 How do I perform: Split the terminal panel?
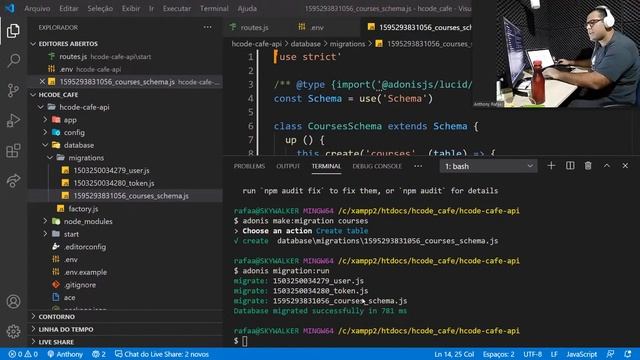pos(570,166)
